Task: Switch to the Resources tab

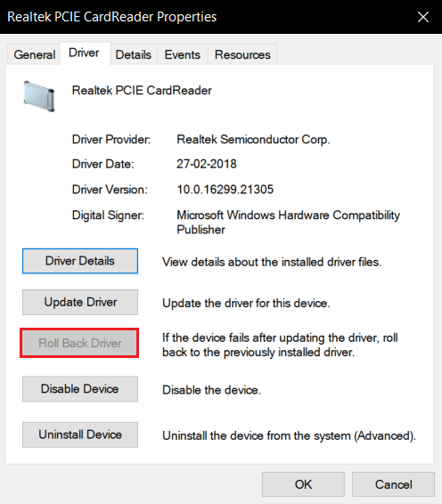Action: [x=242, y=54]
